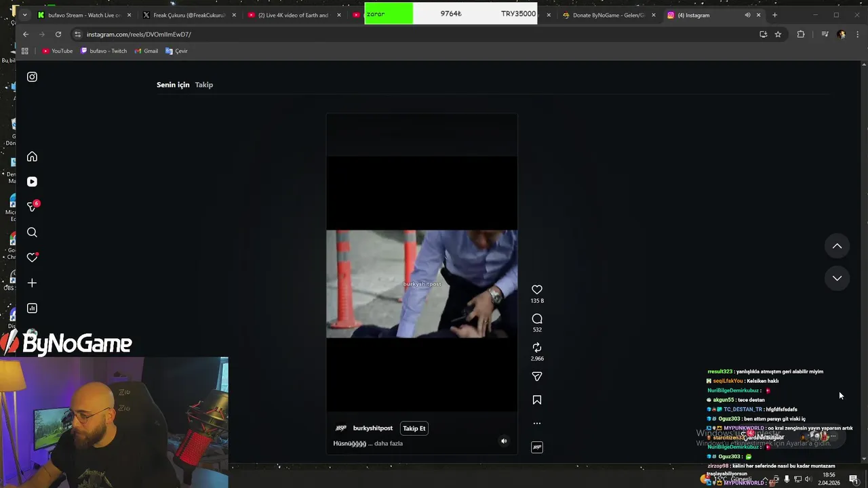Open more options on the reel

[537, 424]
